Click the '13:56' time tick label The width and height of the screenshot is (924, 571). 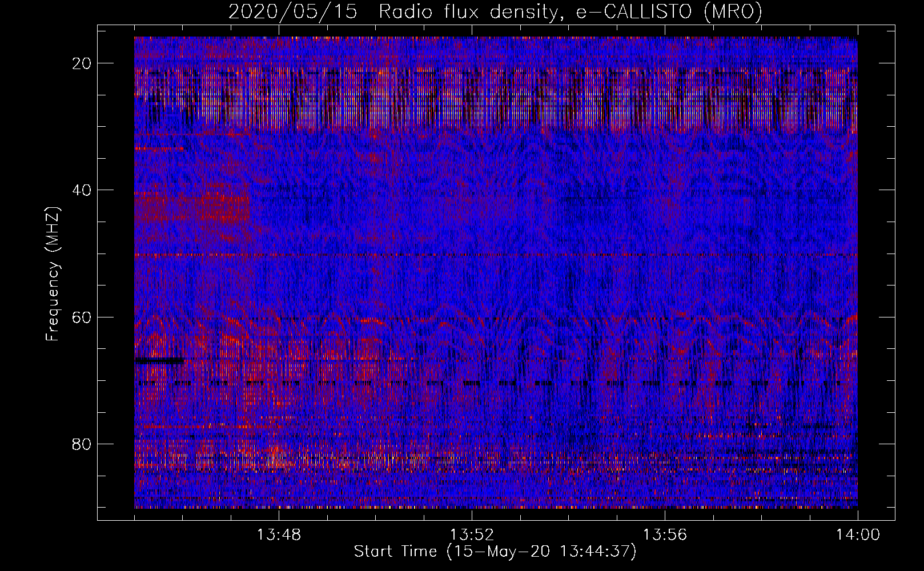[x=665, y=535]
